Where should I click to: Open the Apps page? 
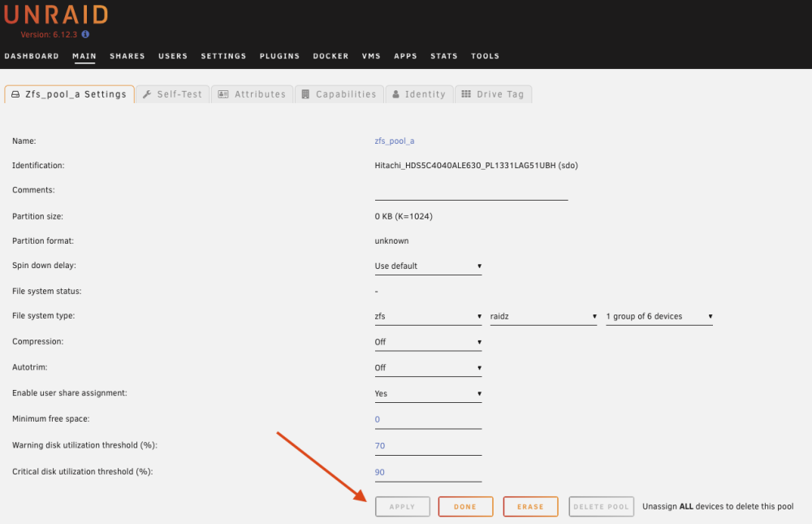pyautogui.click(x=405, y=56)
